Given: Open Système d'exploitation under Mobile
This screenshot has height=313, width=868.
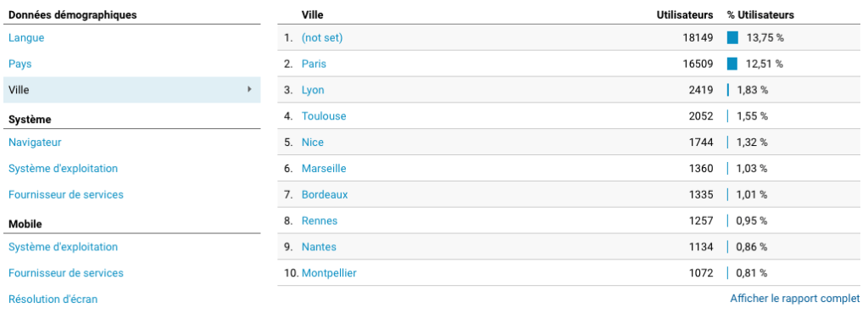Looking at the screenshot, I should tap(63, 247).
